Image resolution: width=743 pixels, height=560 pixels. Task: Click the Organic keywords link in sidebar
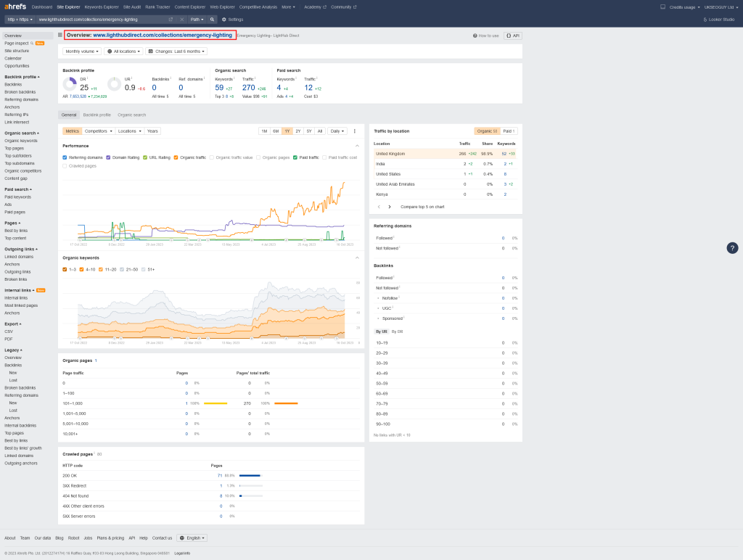point(20,141)
